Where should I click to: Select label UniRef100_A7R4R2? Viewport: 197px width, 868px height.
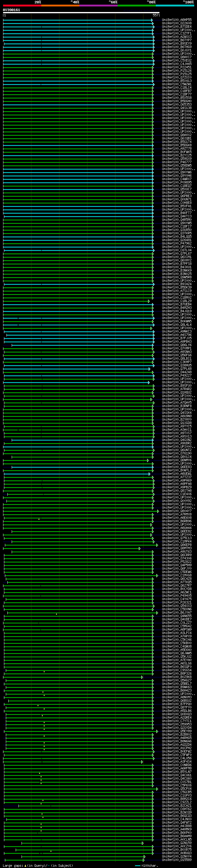click(177, 389)
